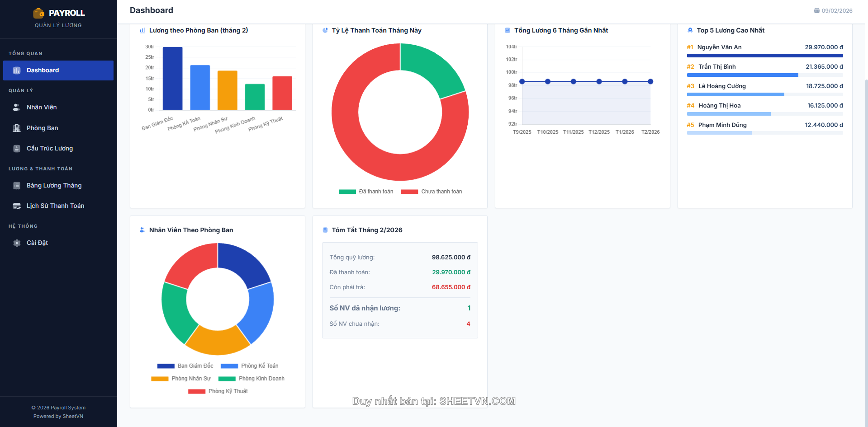Viewport: 868px width, 427px height.
Task: Click the Dashboard sidebar icon
Action: point(17,70)
